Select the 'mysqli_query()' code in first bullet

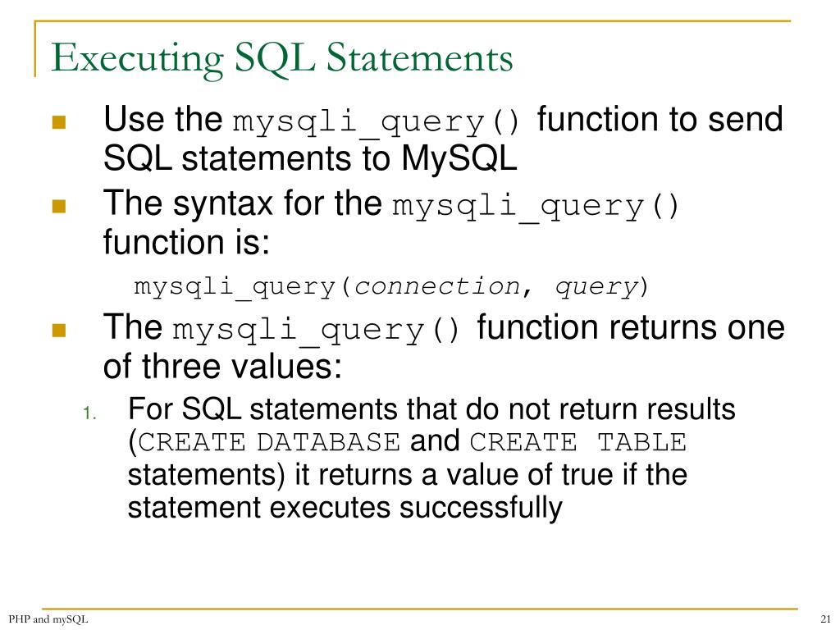376,122
